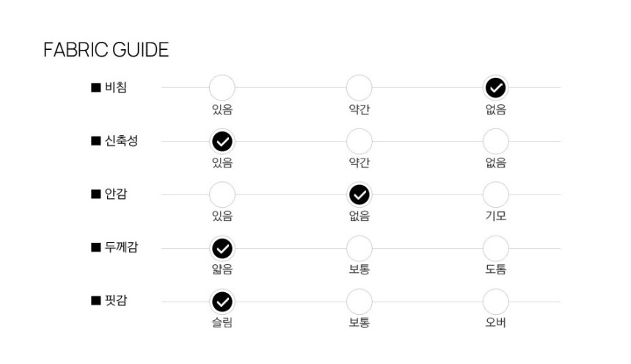Click the 신축성 row label

tap(121, 141)
